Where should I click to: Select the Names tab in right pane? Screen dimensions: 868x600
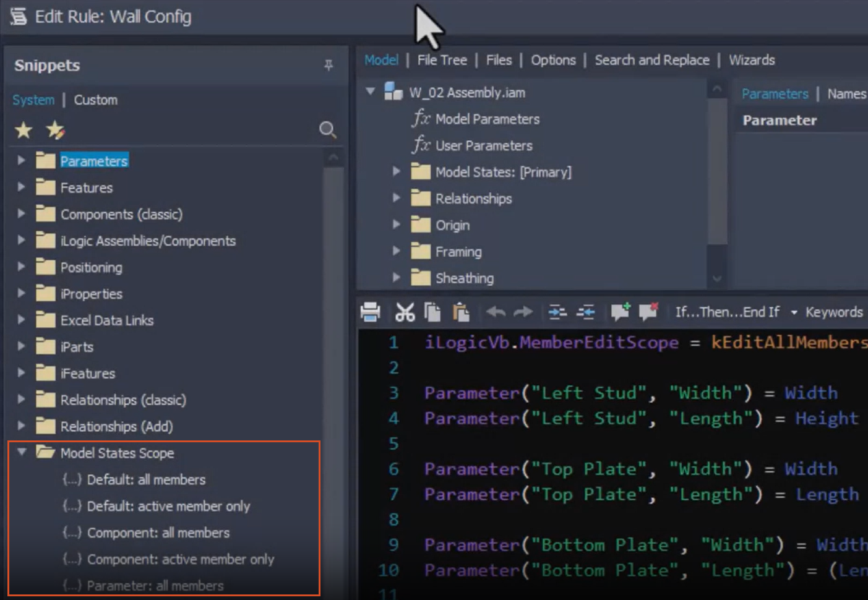(x=847, y=93)
